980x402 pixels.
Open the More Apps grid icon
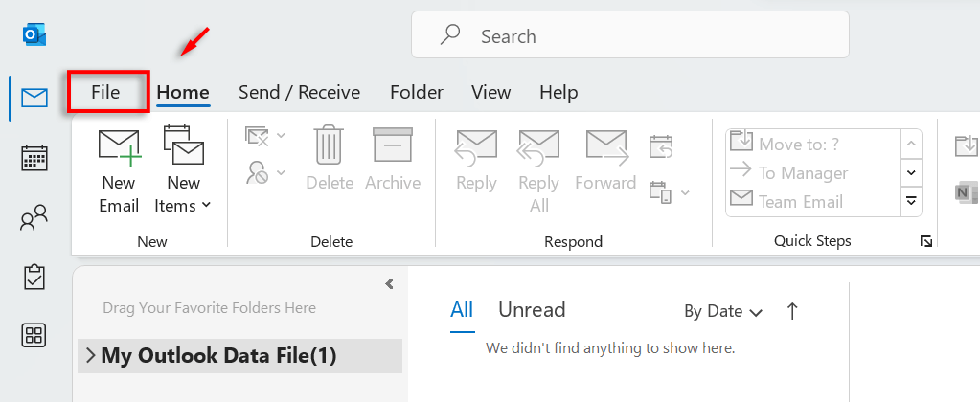(34, 335)
